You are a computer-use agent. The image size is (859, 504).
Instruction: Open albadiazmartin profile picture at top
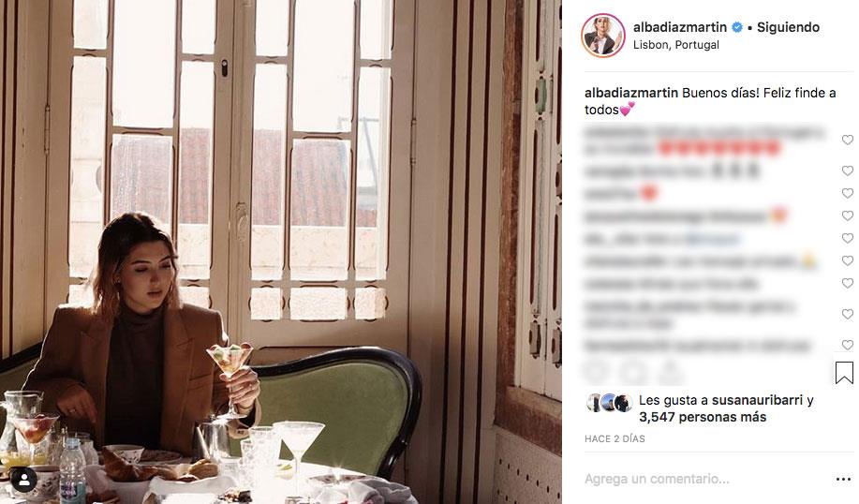click(602, 36)
